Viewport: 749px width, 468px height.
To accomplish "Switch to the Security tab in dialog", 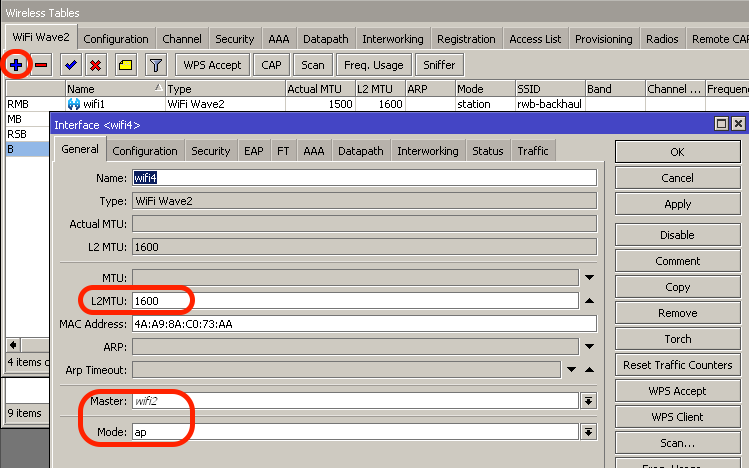I will (x=210, y=151).
